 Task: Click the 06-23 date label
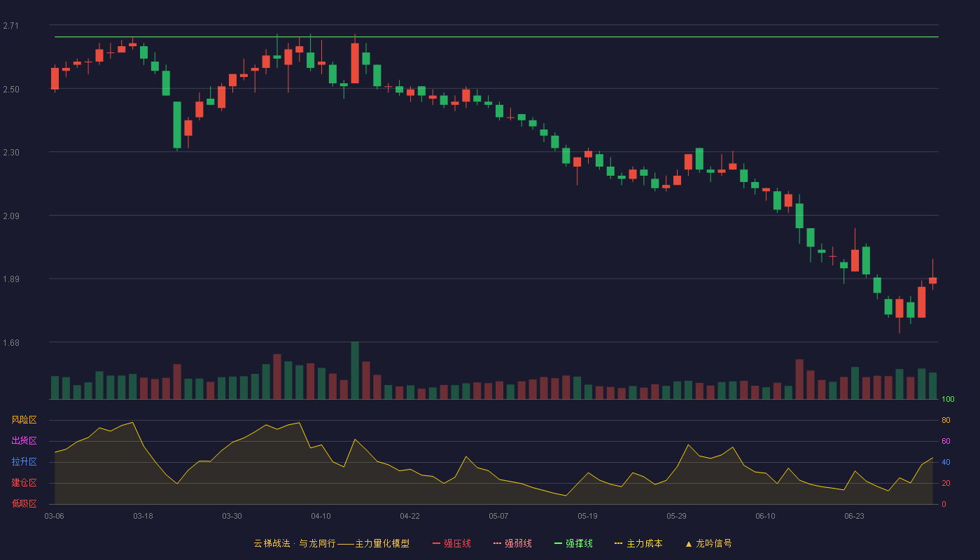854,516
